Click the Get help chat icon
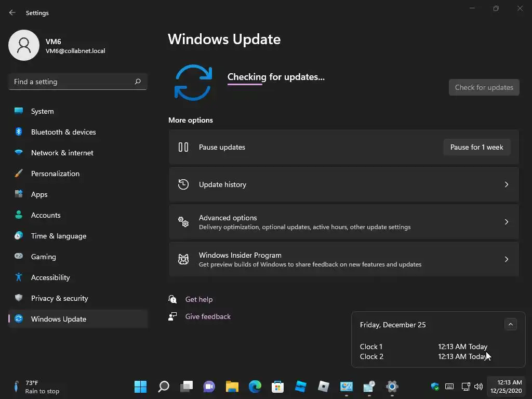The image size is (532, 399). (172, 299)
